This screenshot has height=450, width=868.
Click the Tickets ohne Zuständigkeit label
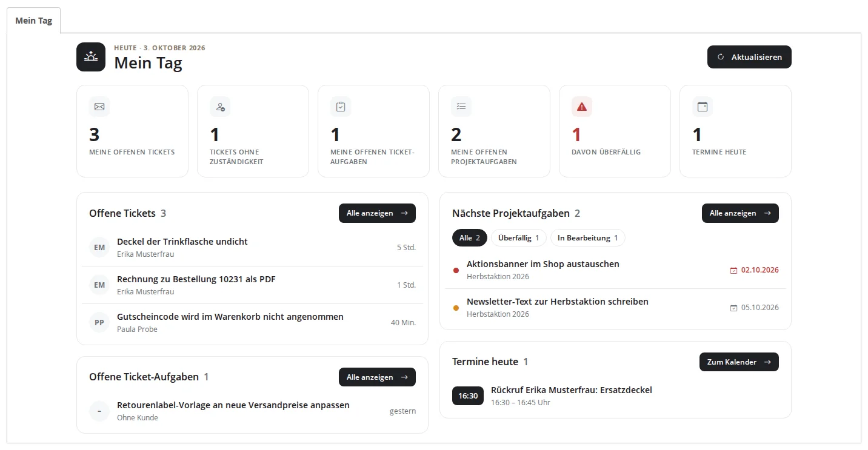coord(236,157)
